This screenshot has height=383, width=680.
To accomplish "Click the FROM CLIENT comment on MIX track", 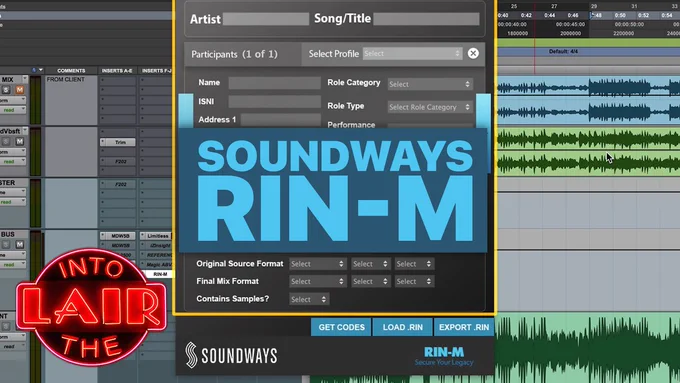I will 65,80.
